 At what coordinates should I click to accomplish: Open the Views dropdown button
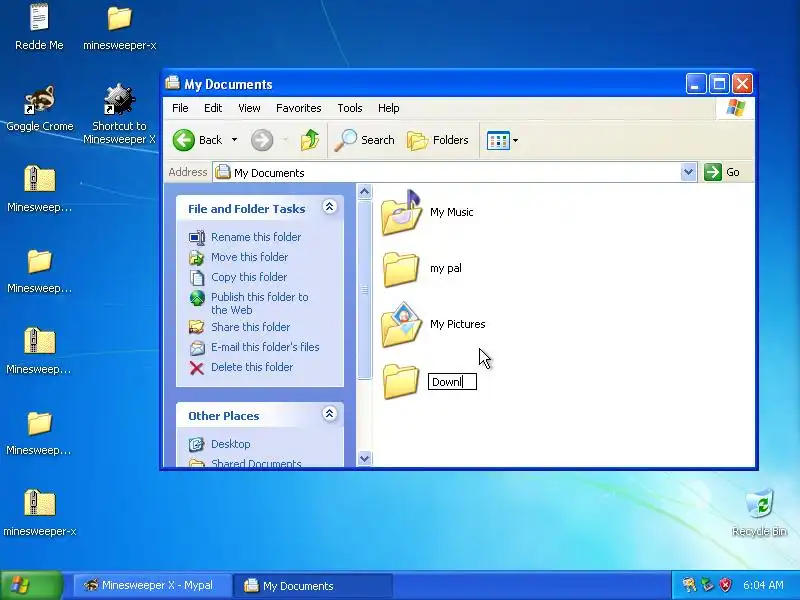coord(502,140)
